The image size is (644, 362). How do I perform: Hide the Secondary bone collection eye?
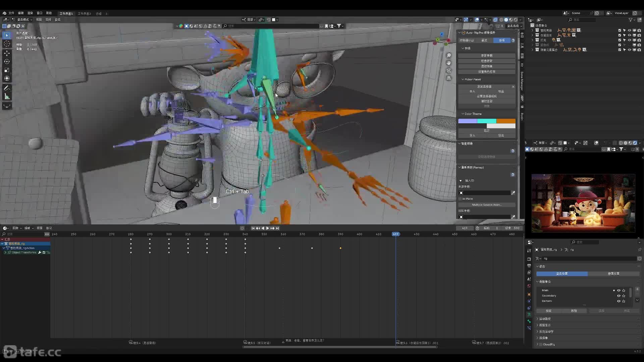tap(619, 296)
